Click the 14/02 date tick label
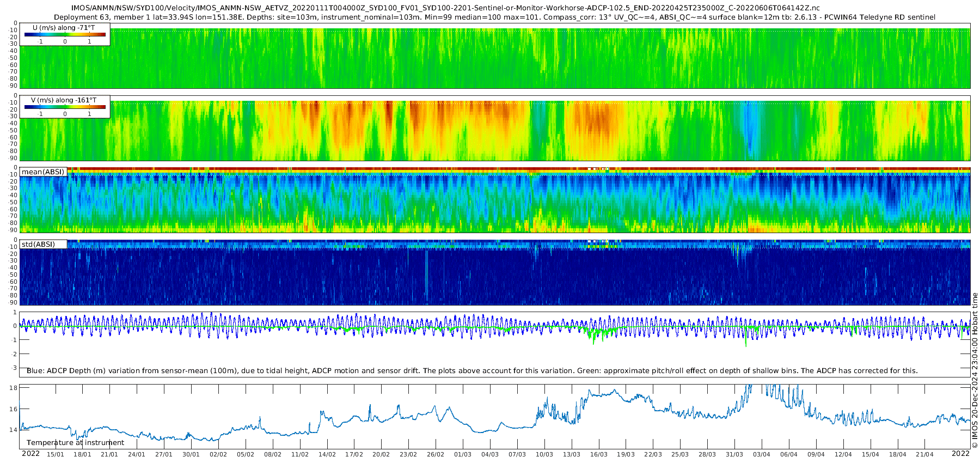The image size is (980, 463). [327, 454]
